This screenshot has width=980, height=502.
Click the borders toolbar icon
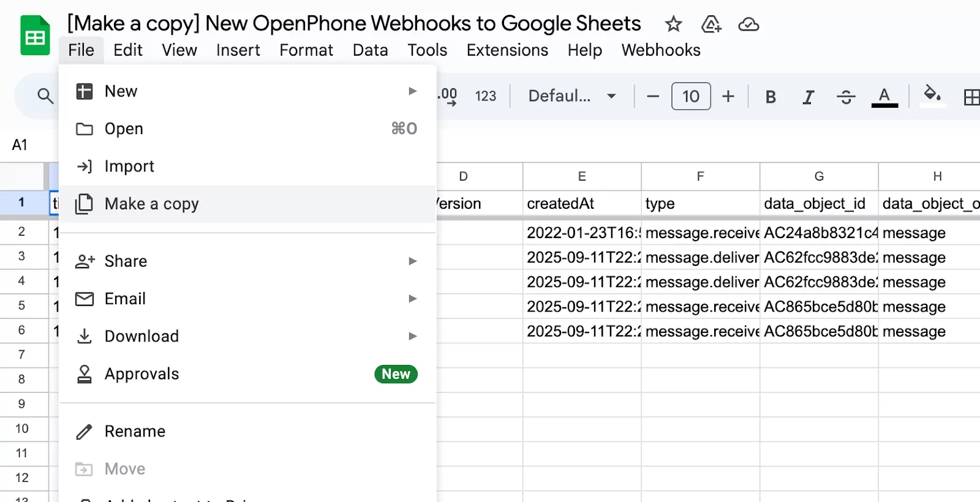971,97
